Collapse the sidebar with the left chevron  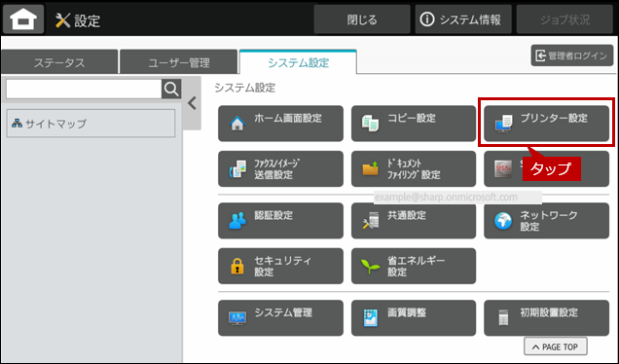click(193, 103)
